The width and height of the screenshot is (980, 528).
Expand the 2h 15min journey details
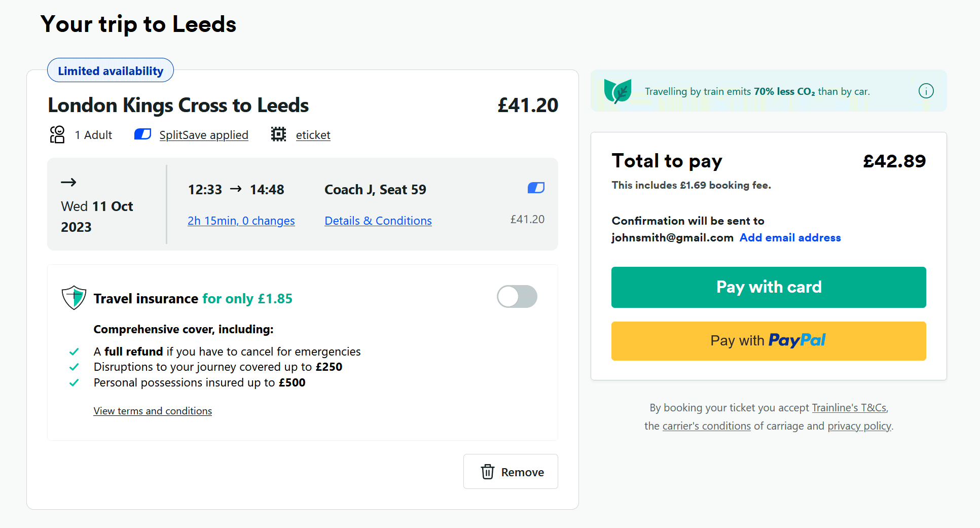pyautogui.click(x=241, y=221)
